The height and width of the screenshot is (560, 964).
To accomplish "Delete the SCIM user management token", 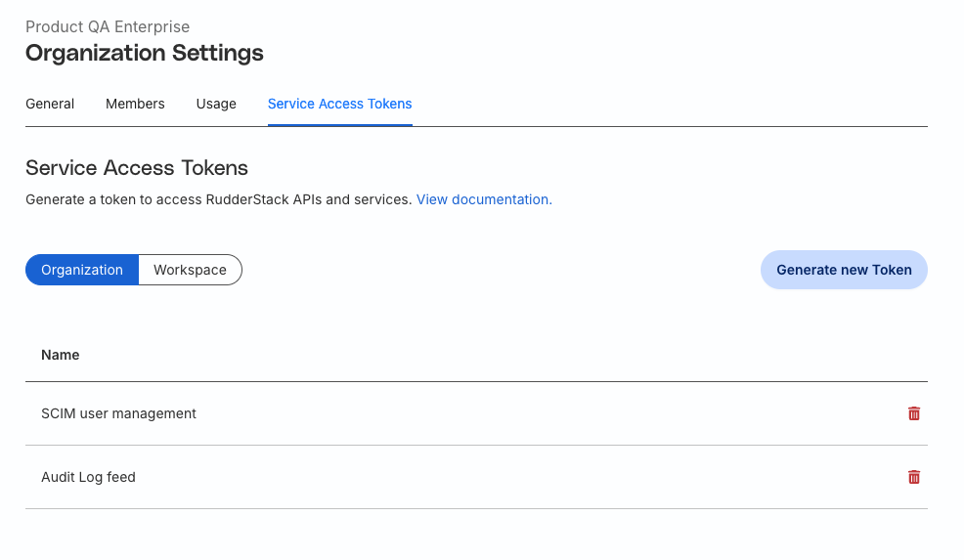I will tap(913, 413).
